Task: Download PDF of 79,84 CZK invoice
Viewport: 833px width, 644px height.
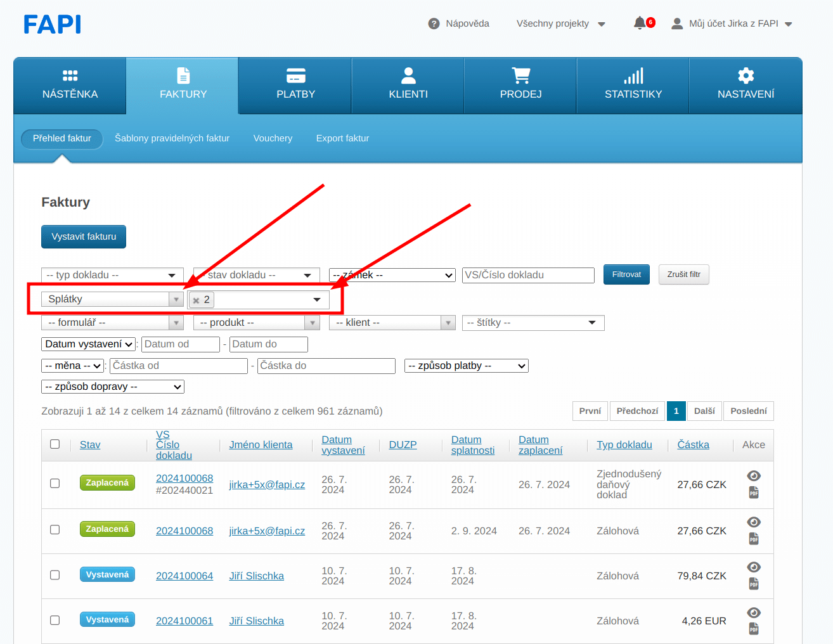Action: pyautogui.click(x=754, y=584)
